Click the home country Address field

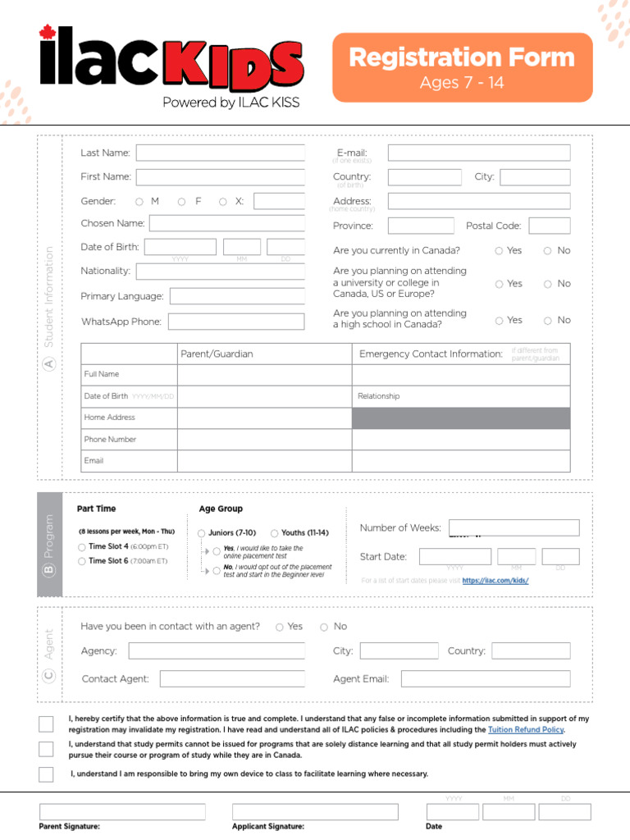479,201
